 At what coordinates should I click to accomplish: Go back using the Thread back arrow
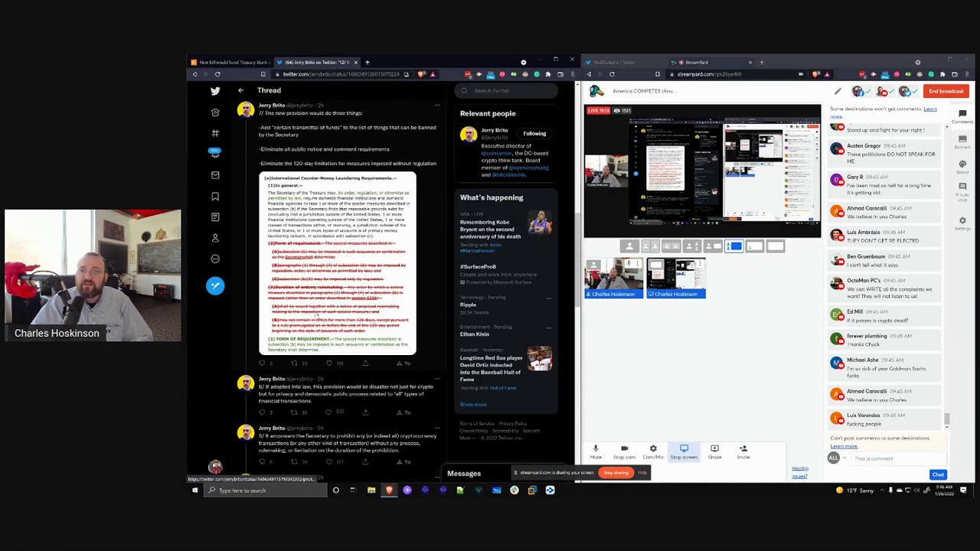[x=240, y=90]
